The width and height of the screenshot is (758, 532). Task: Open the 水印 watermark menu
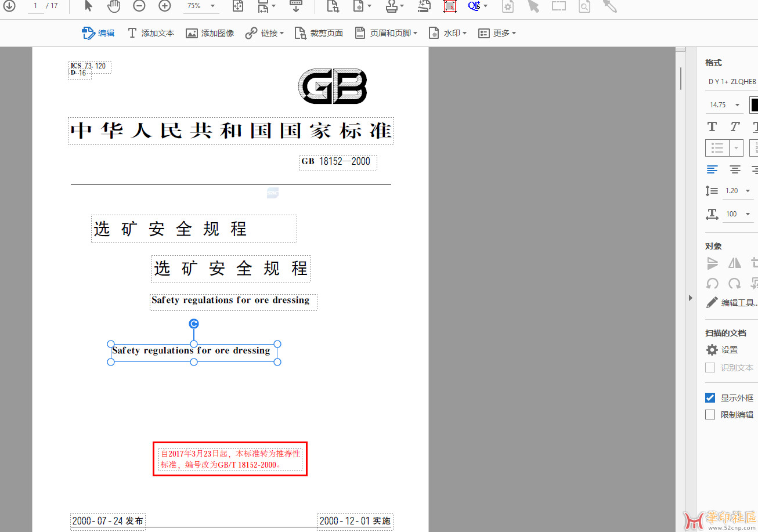click(x=447, y=33)
